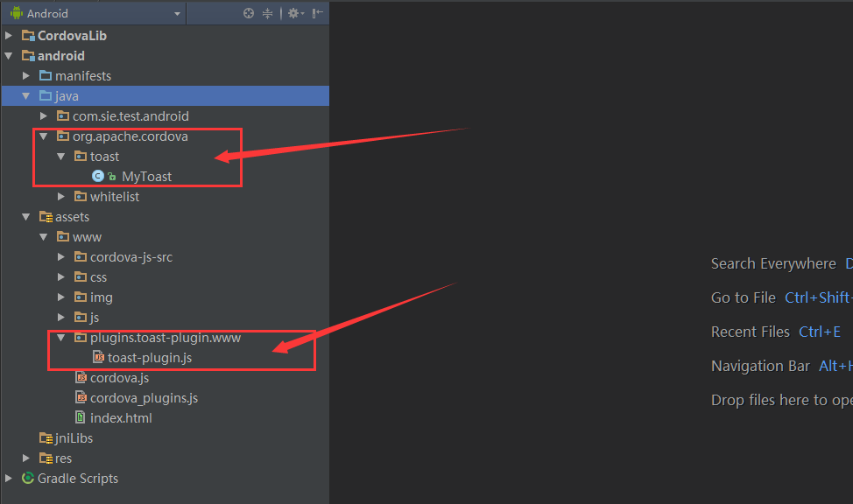Viewport: 853px width, 504px height.
Task: Click the hide project panel icon
Action: coord(318,14)
